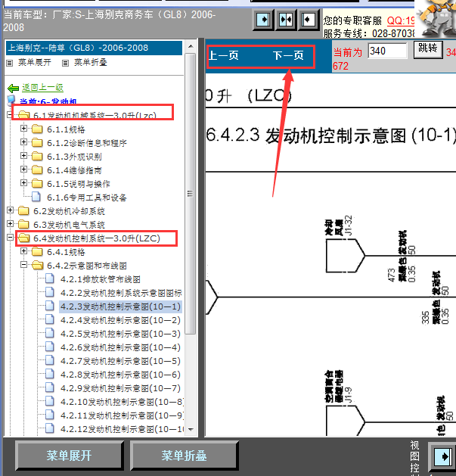Select 6.1.2诊断信息和程序 folder label
The width and height of the screenshot is (456, 476).
(87, 143)
